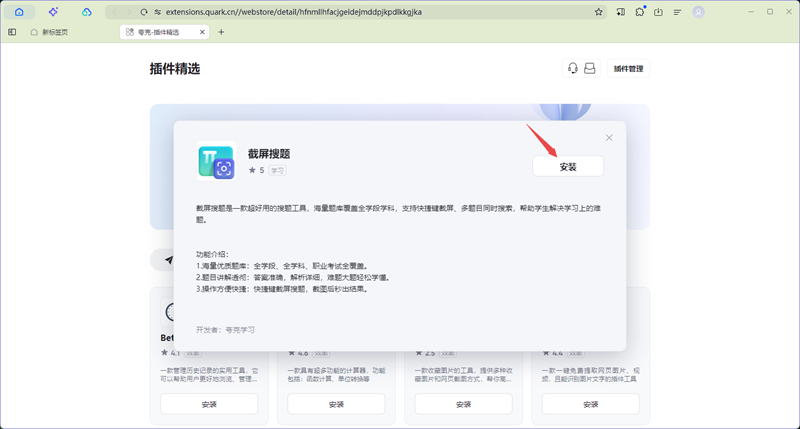Screen dimensions: 800x429
Task: Click the customer service headset icon
Action: pyautogui.click(x=572, y=68)
